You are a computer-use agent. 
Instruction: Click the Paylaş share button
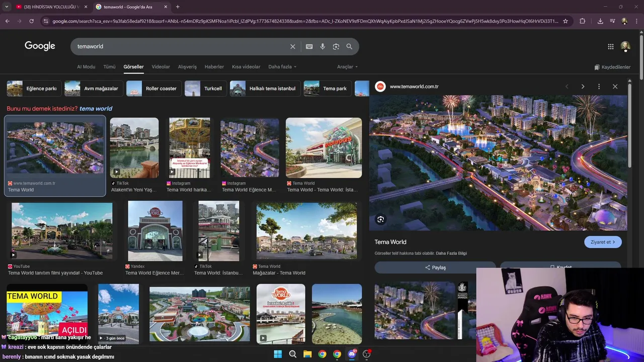435,267
